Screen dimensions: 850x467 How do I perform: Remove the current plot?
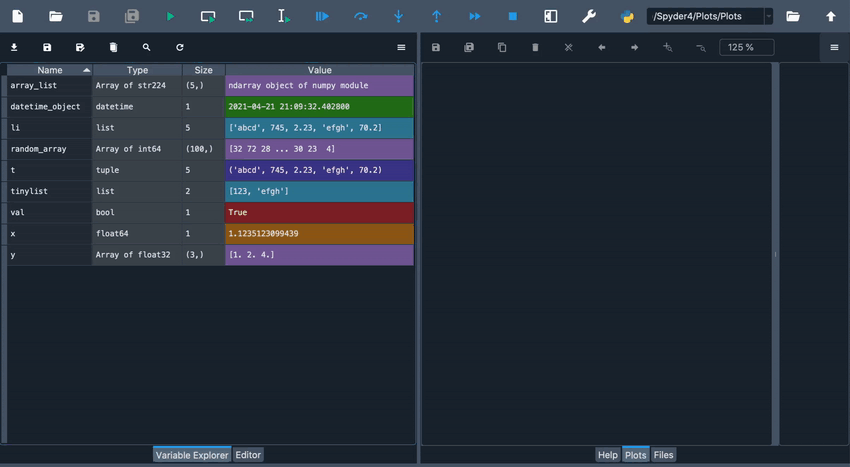coord(535,47)
